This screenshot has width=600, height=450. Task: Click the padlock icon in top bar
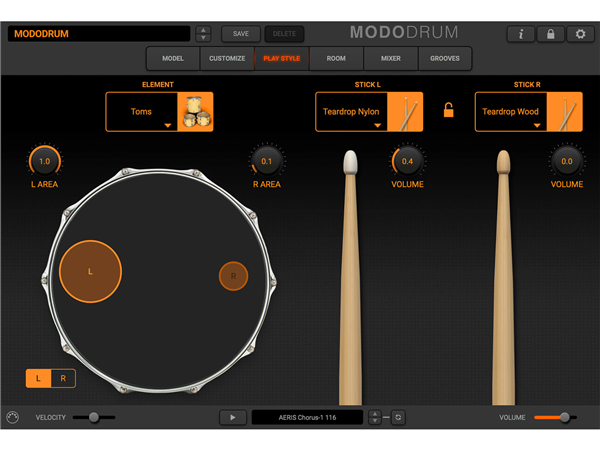click(x=550, y=34)
